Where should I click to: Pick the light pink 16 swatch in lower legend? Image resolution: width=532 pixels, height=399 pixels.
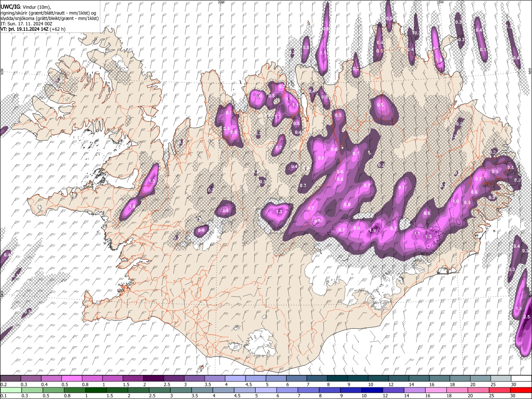tap(436, 390)
